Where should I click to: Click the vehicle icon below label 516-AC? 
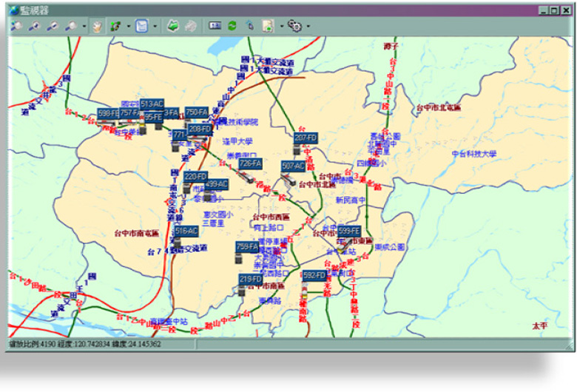coord(178,243)
